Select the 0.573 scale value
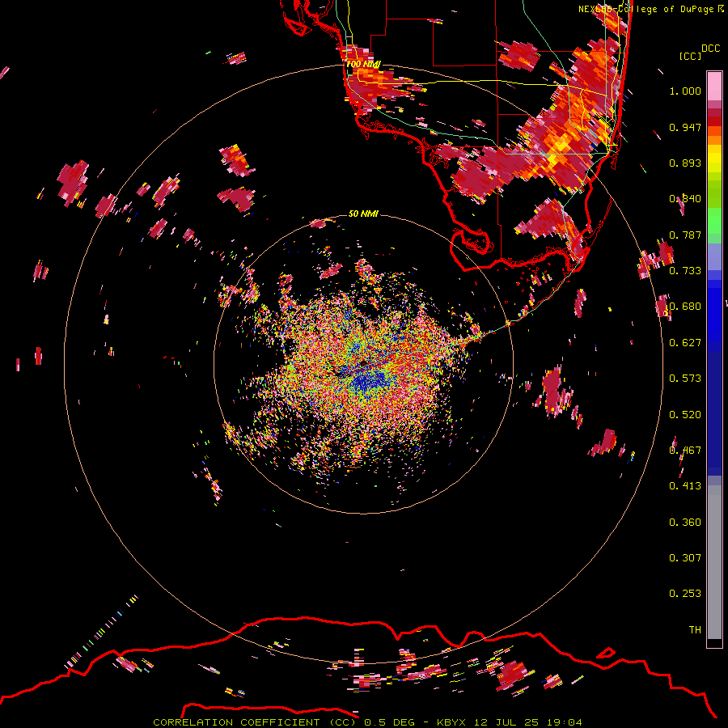 pos(685,379)
